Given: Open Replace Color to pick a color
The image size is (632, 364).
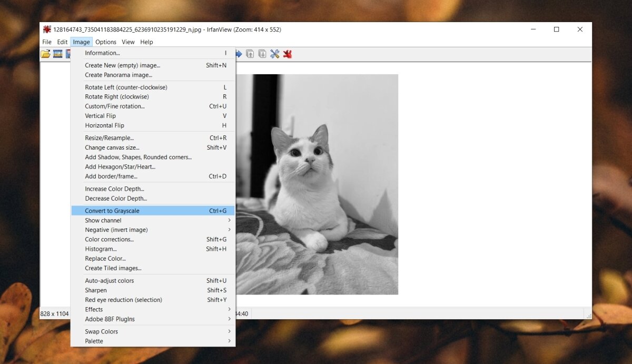Looking at the screenshot, I should pyautogui.click(x=105, y=258).
